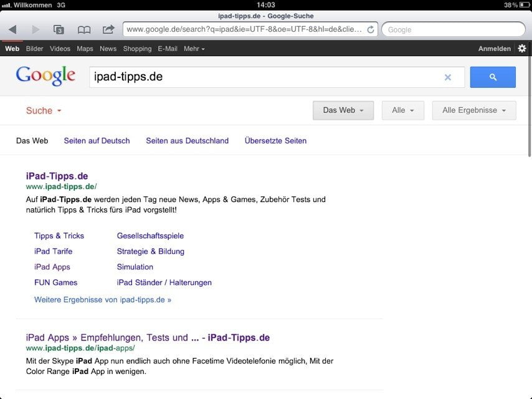The image size is (532, 399).
Task: Open Maps from the Google bar
Action: 85,49
